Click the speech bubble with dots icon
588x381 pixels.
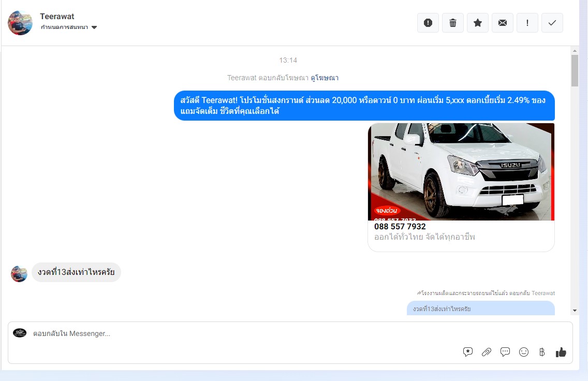(505, 352)
